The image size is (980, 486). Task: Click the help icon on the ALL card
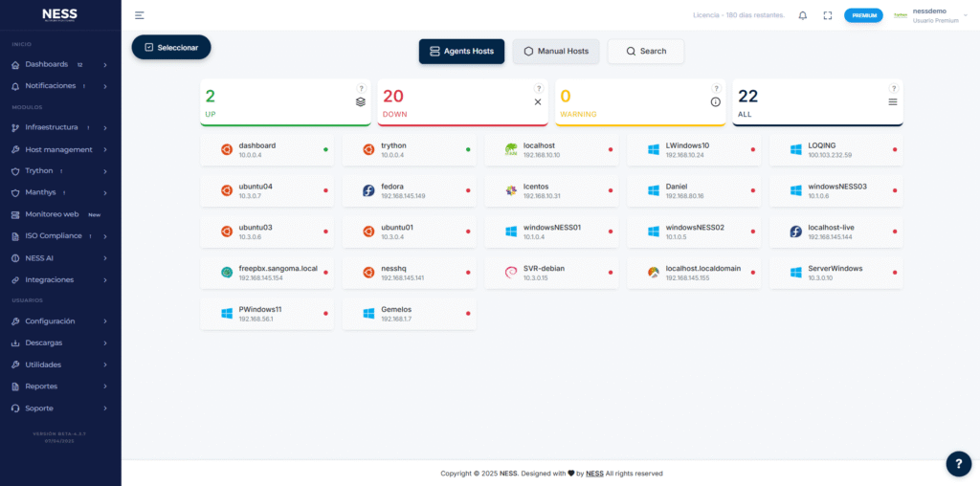point(894,89)
